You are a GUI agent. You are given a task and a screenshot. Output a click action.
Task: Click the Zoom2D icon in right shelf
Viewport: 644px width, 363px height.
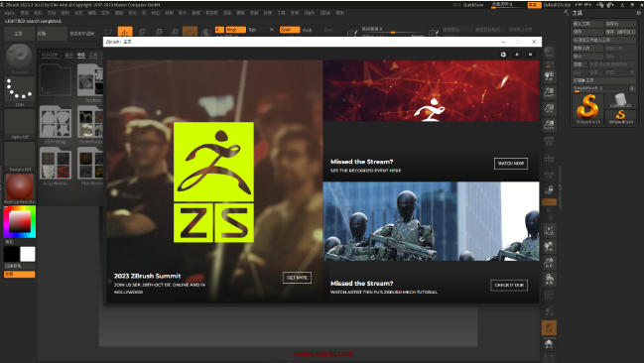point(549,92)
